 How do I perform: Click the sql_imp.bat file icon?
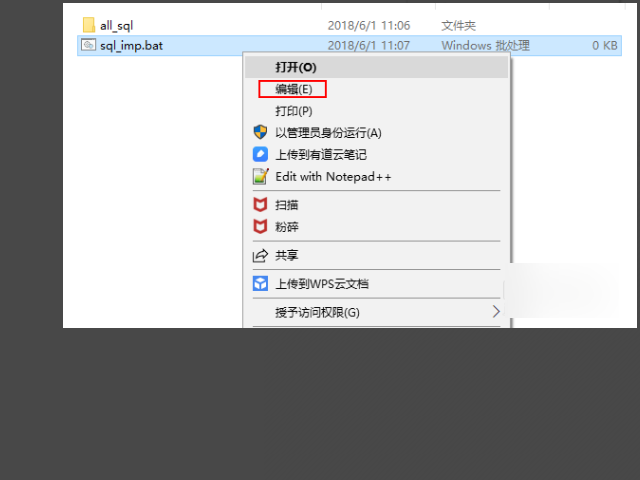(88, 44)
